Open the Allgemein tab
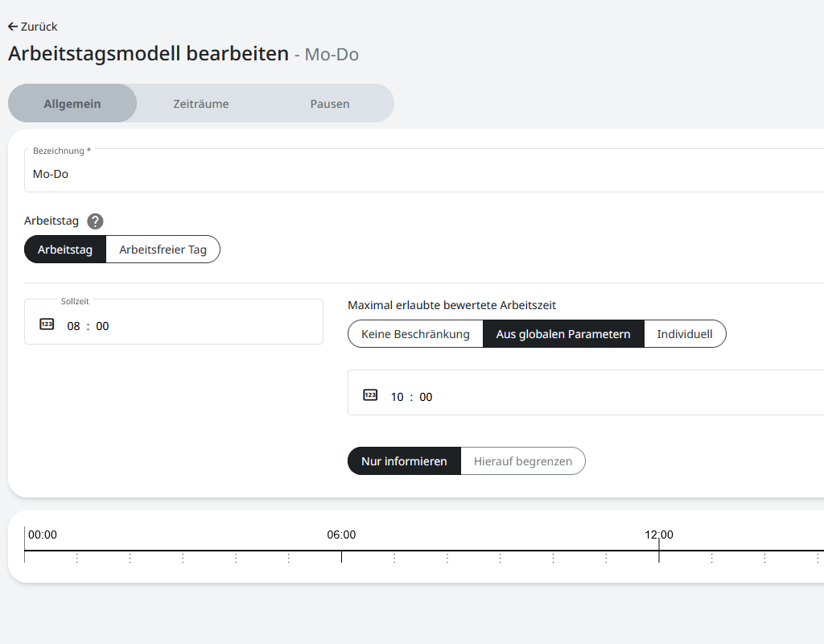Image resolution: width=824 pixels, height=644 pixels. (72, 104)
